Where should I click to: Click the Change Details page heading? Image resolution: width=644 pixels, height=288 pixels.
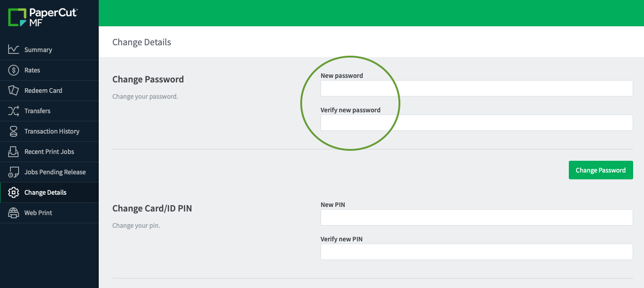tap(142, 42)
